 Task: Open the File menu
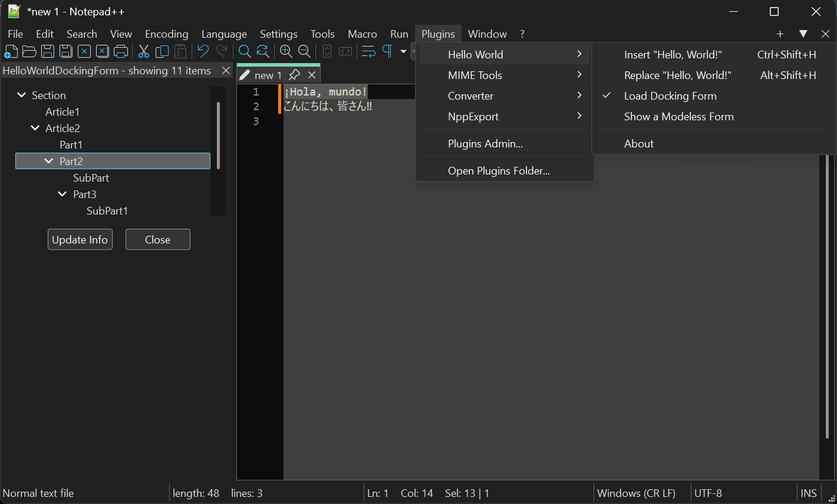tap(15, 34)
